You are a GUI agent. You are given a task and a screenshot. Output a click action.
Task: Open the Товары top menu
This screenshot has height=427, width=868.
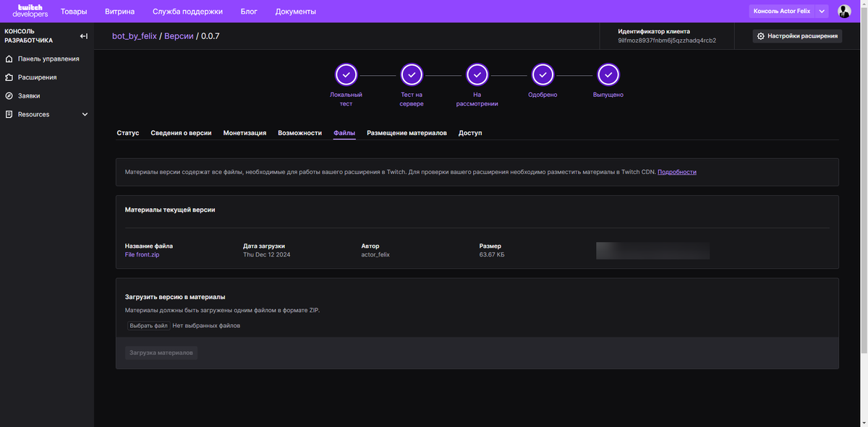(x=74, y=12)
